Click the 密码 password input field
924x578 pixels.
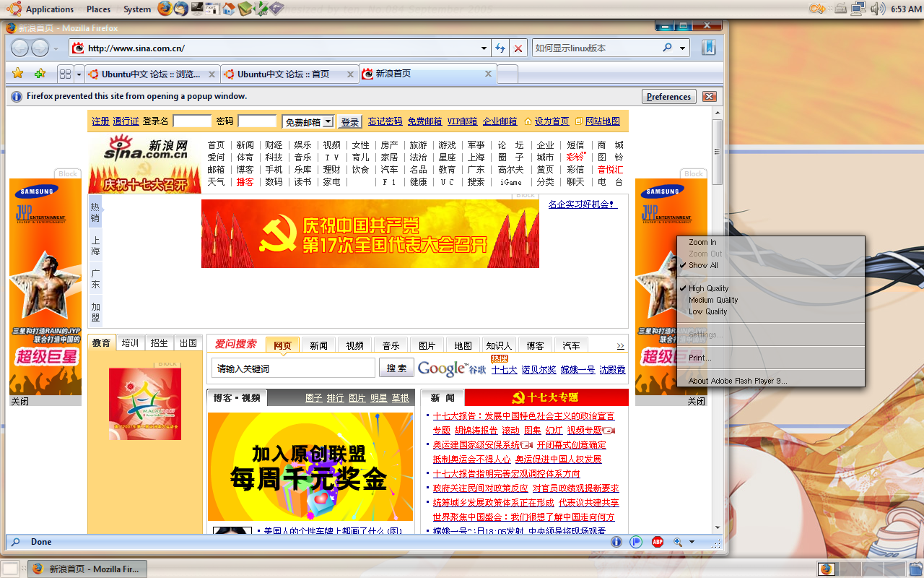click(258, 121)
